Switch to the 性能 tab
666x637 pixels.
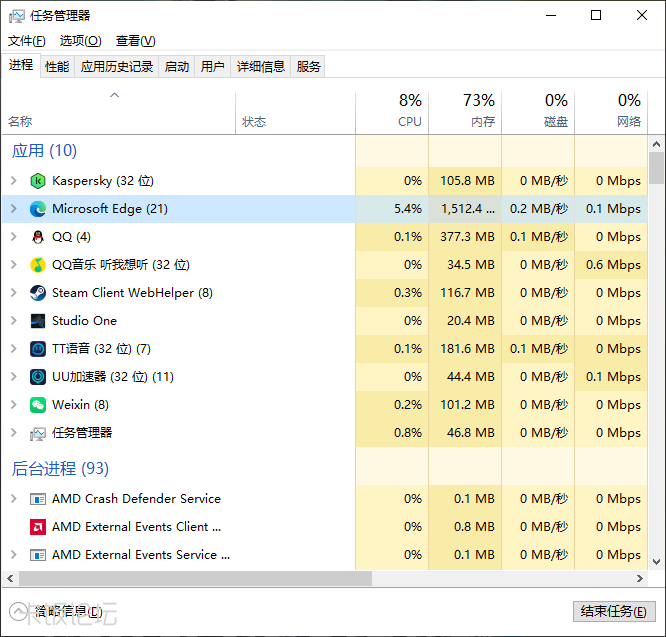pos(57,67)
